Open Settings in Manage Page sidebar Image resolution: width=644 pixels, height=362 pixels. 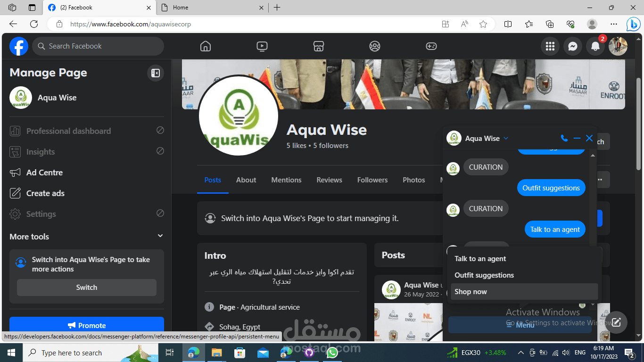click(x=87, y=214)
